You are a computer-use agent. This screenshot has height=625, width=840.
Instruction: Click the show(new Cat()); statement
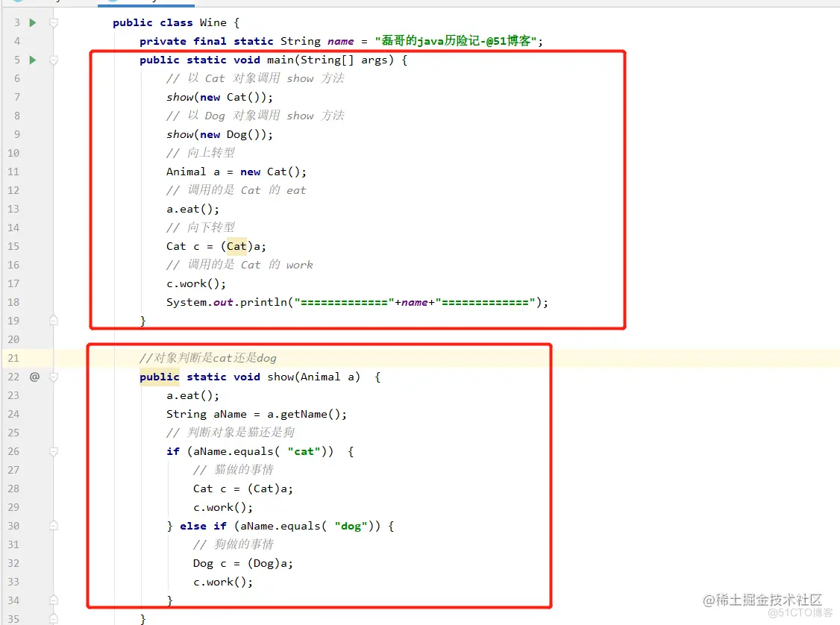(219, 97)
